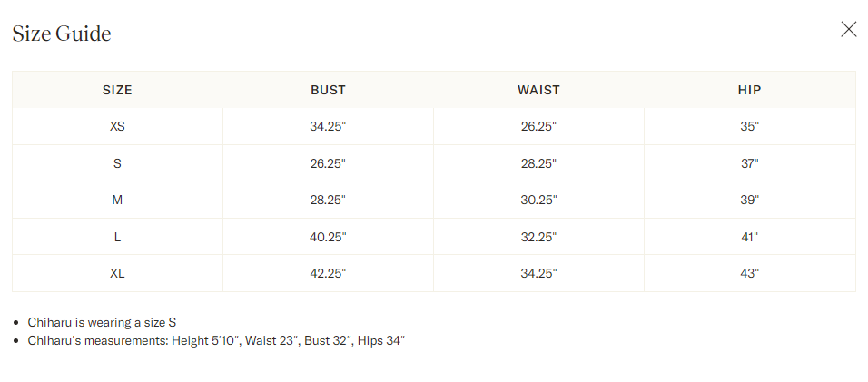868x382 pixels.
Task: Click the XS size row label
Action: coord(117,127)
